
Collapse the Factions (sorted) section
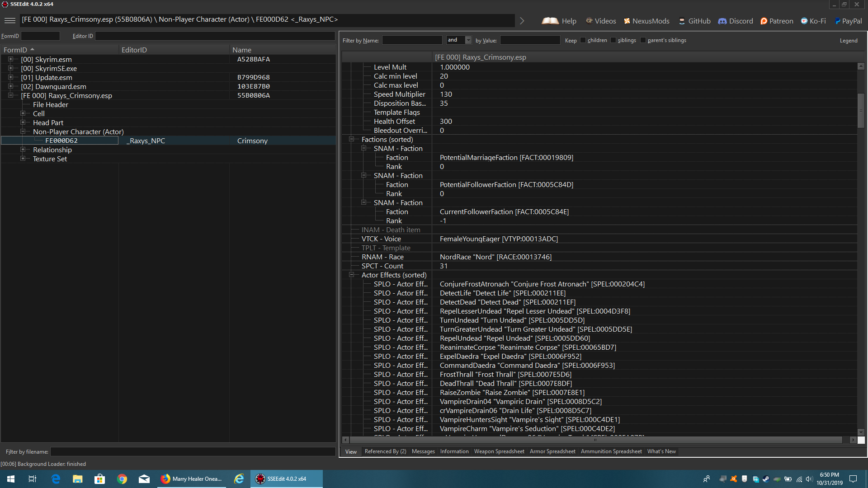coord(351,139)
